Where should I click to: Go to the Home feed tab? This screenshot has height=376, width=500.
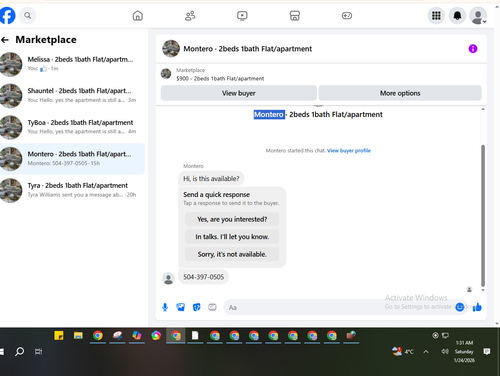pyautogui.click(x=138, y=16)
